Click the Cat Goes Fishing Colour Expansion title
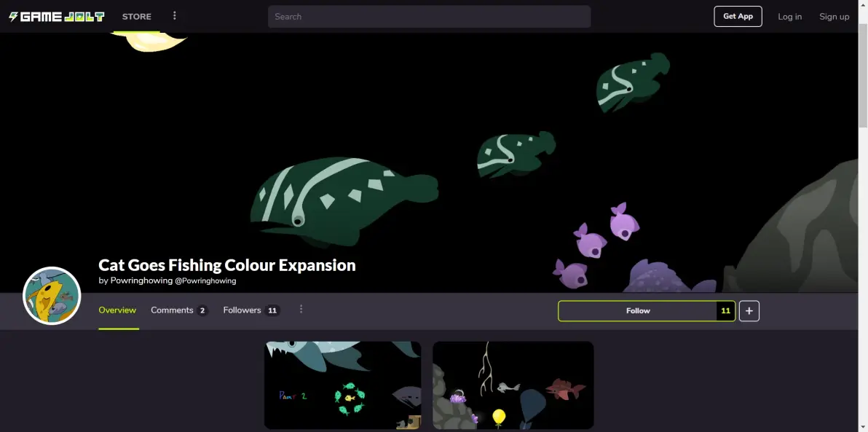Viewport: 868px width, 432px height. pos(227,264)
